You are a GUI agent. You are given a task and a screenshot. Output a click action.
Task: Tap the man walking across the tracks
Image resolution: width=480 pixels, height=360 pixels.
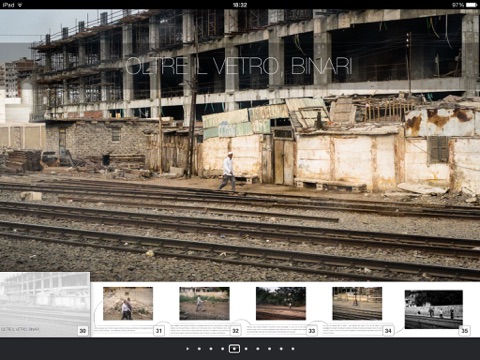click(x=228, y=172)
